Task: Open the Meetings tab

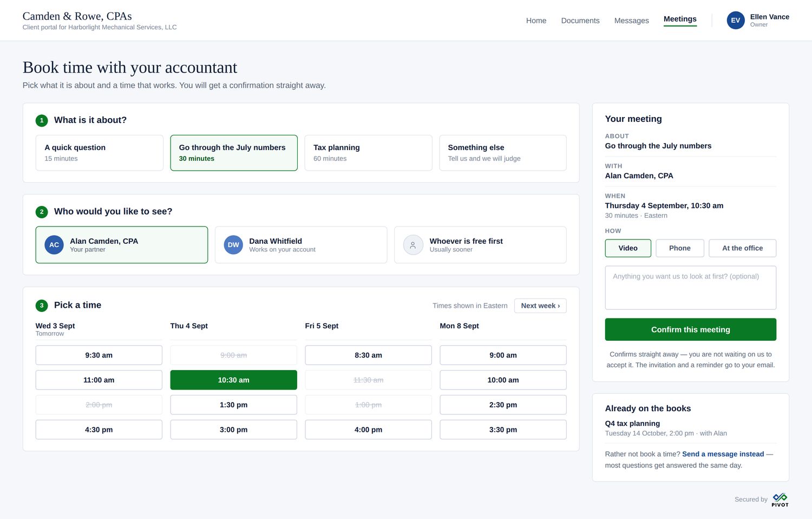Action: tap(680, 20)
